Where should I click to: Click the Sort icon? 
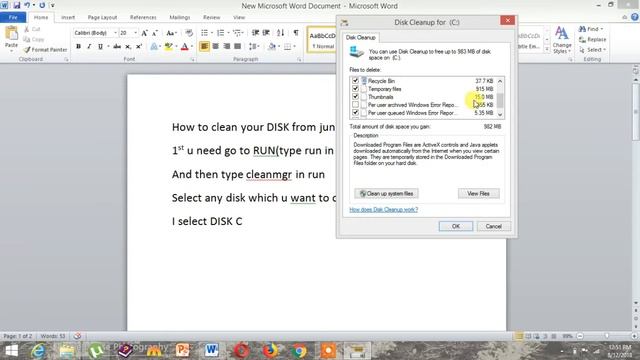[x=280, y=33]
